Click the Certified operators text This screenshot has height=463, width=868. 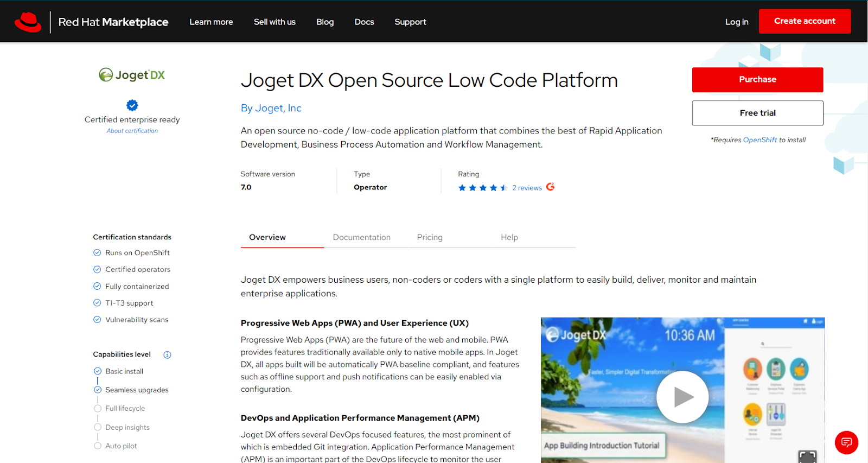pyautogui.click(x=138, y=270)
